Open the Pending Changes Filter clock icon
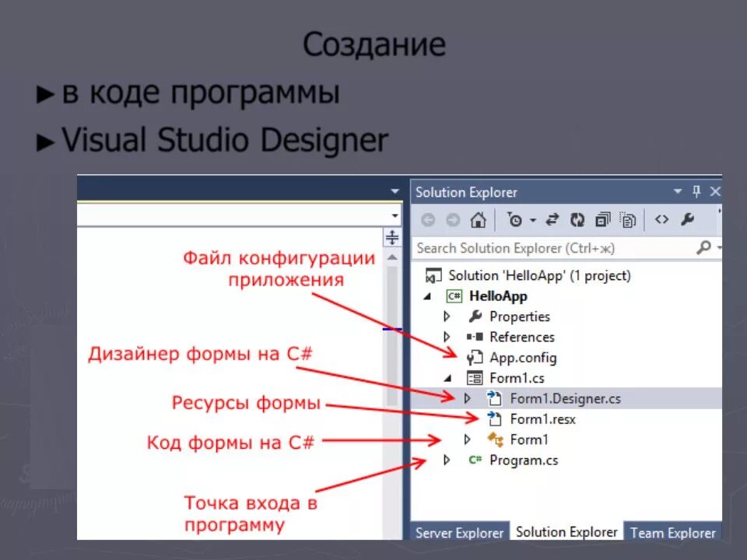747x560 pixels. (x=514, y=219)
